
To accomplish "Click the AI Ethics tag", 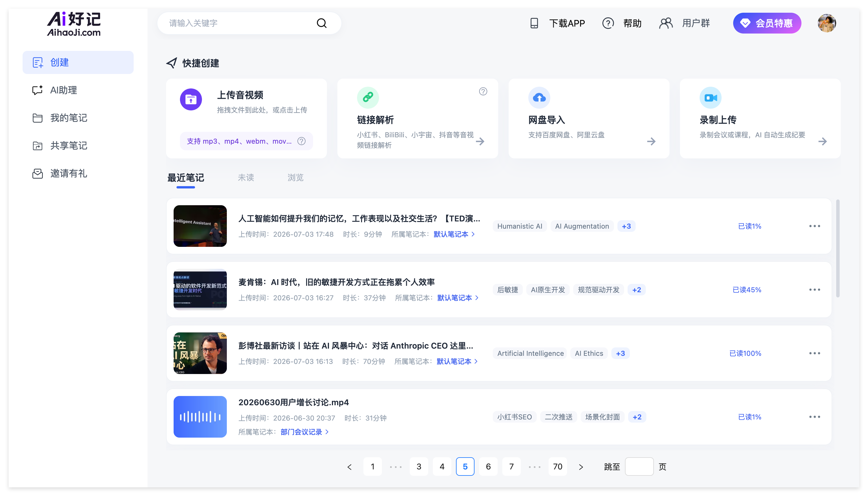I will pyautogui.click(x=589, y=353).
